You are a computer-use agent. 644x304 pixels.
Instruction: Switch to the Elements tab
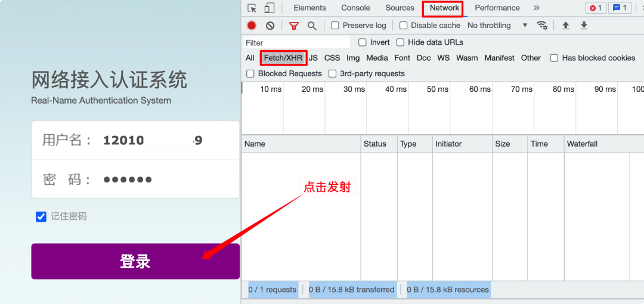pyautogui.click(x=309, y=8)
